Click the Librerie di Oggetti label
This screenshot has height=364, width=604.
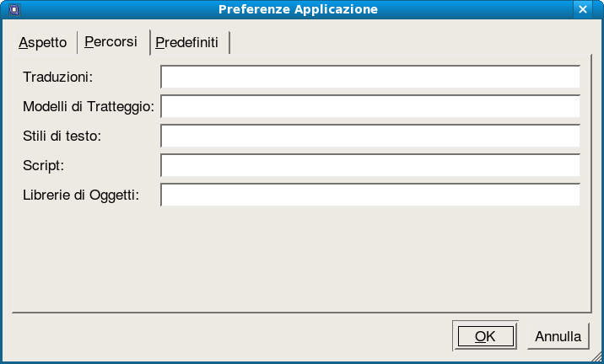81,195
